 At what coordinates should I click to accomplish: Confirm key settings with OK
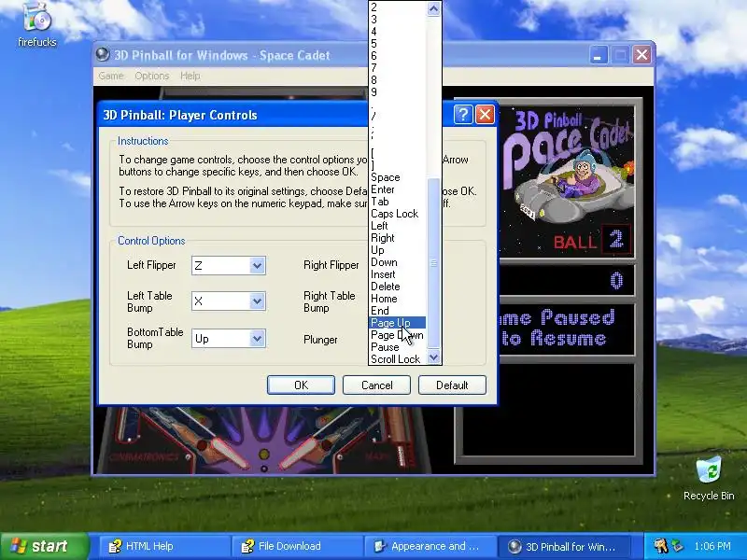coord(301,385)
